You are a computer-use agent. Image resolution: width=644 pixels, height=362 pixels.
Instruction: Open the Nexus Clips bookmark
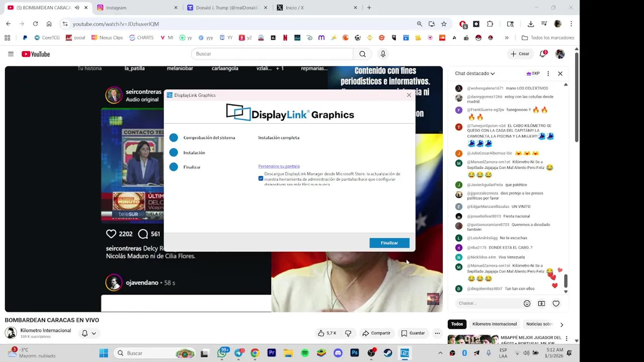107,38
